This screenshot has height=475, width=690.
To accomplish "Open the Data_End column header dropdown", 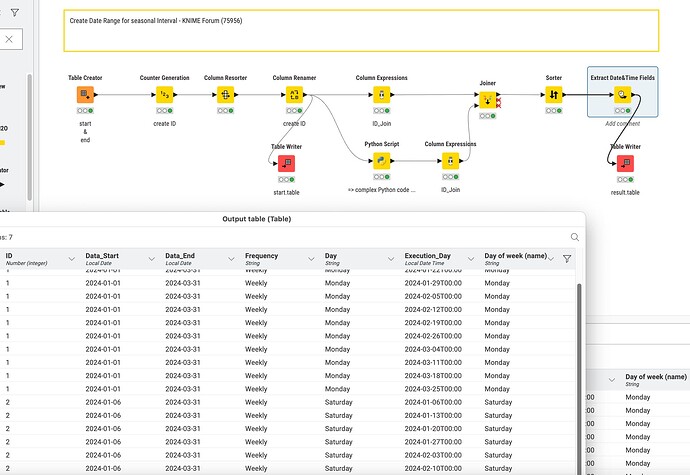I will [x=231, y=259].
